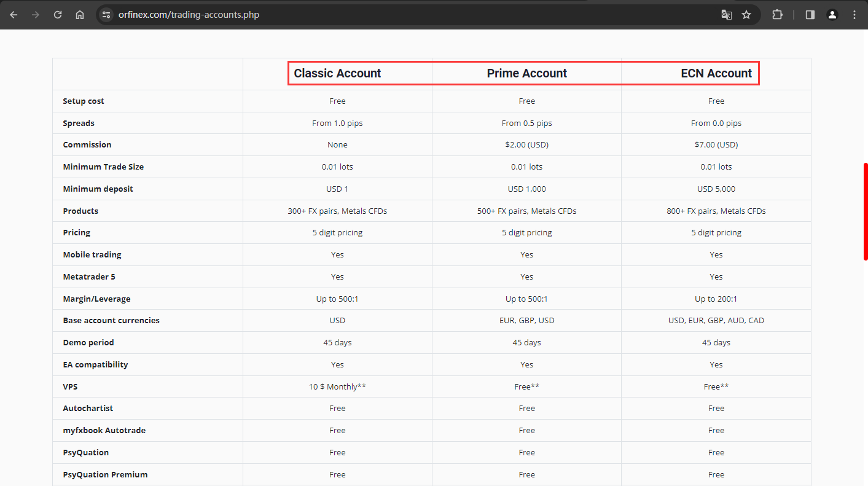
Task: Click '800+ FX pairs, Metals CFDs' cell
Action: (x=716, y=211)
